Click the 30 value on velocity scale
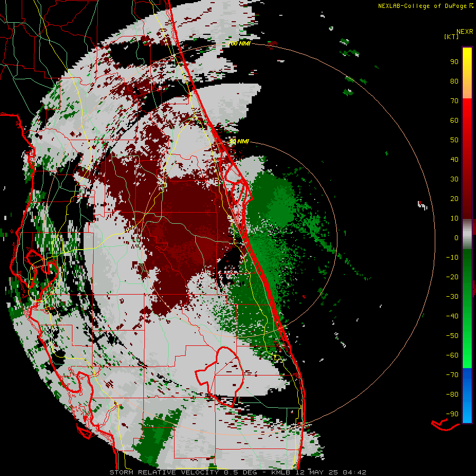476x476 pixels. click(454, 179)
